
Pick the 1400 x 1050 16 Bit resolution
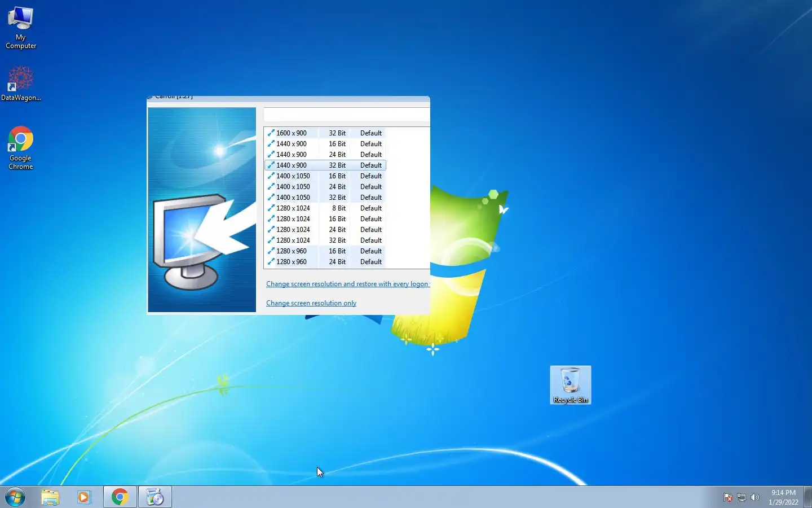[325, 176]
